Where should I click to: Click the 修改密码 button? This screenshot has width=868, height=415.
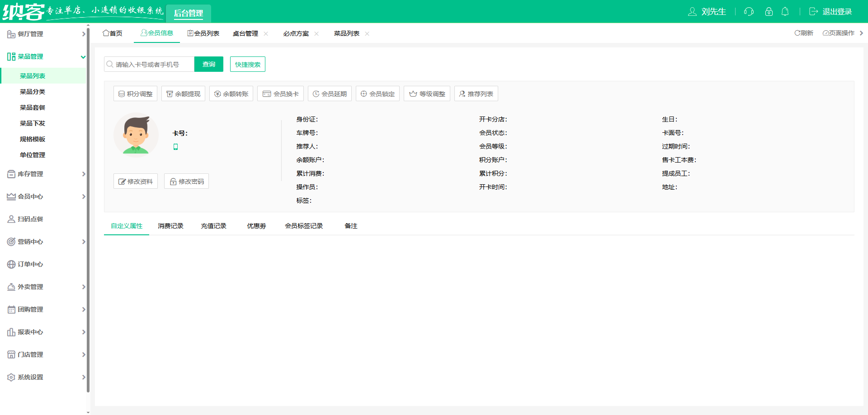(186, 181)
